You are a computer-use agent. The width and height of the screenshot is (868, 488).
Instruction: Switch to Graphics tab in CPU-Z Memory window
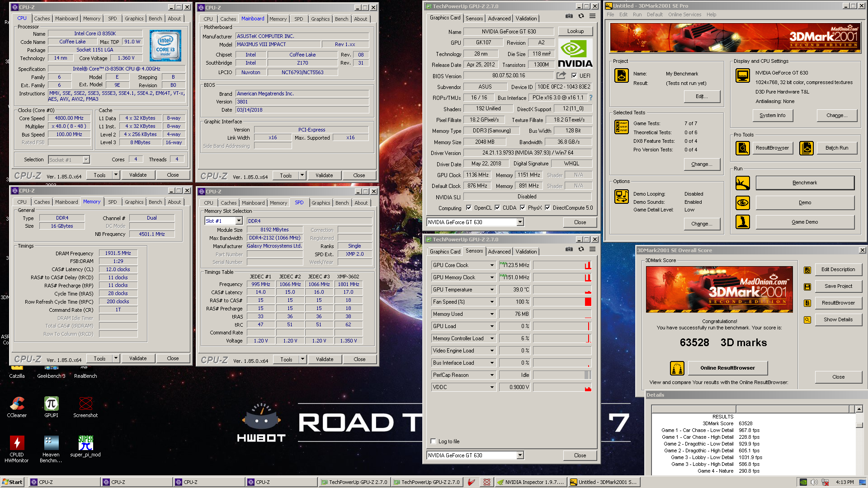click(x=134, y=202)
